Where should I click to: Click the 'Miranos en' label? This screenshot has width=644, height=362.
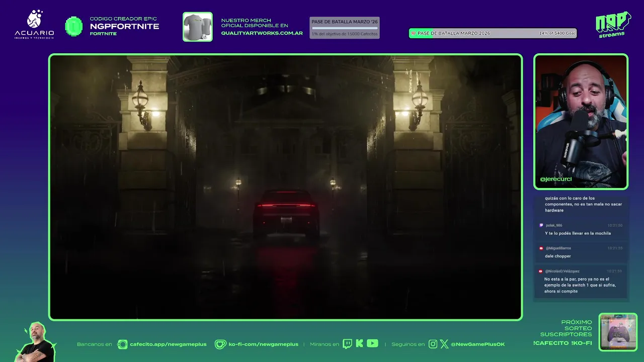click(x=325, y=344)
